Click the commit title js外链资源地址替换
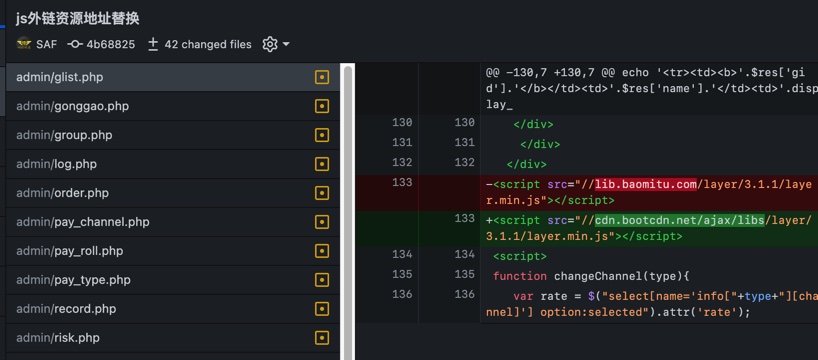This screenshot has height=360, width=818. tap(78, 19)
